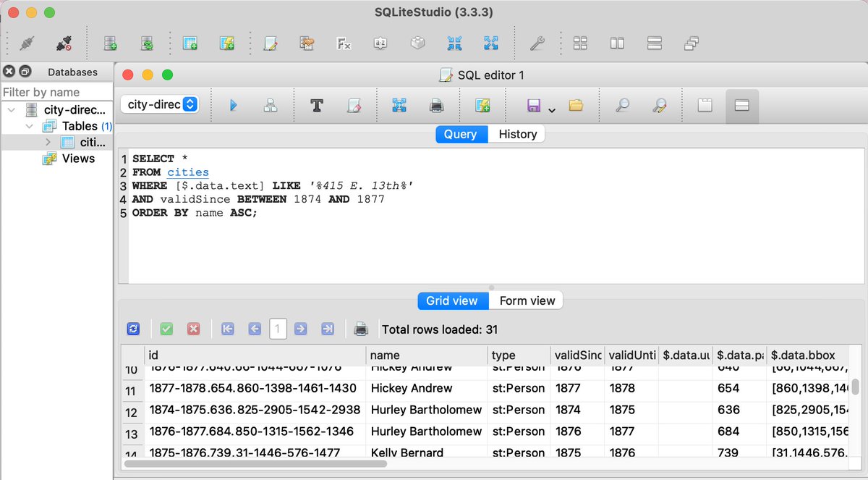Image resolution: width=868 pixels, height=480 pixels.
Task: Click the main toolbar import icon
Action: point(454,43)
